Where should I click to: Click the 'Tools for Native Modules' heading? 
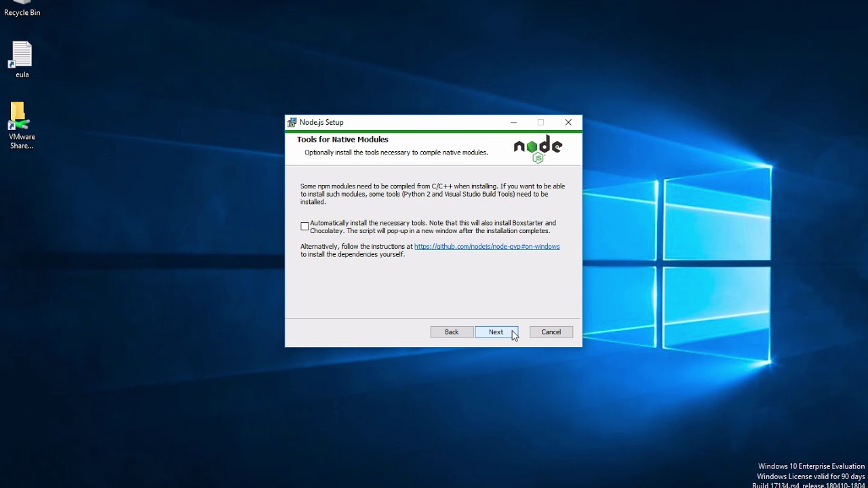(x=342, y=140)
